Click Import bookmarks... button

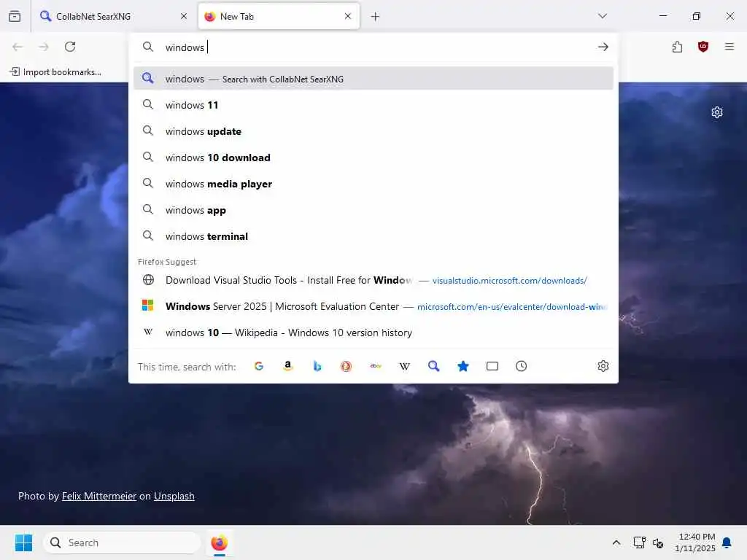click(x=55, y=72)
